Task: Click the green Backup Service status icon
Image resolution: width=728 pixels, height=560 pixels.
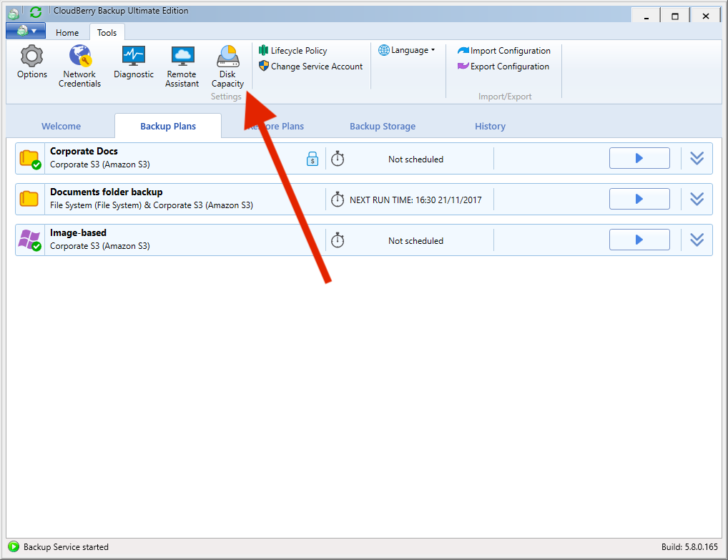Action: pos(14,546)
